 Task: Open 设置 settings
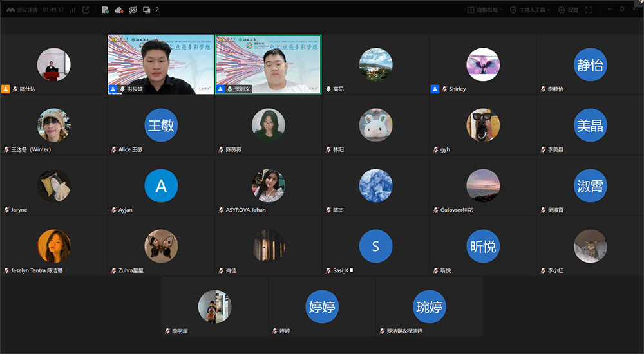(x=568, y=10)
